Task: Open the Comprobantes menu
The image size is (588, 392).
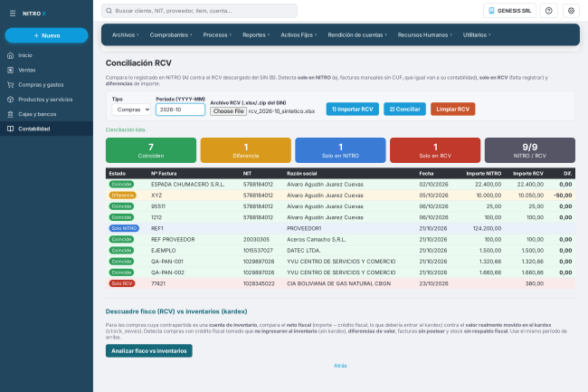Action: pyautogui.click(x=171, y=35)
